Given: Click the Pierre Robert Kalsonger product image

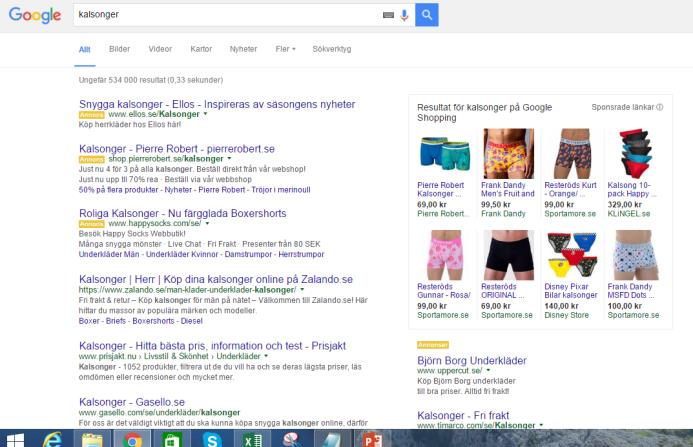Looking at the screenshot, I should pyautogui.click(x=444, y=153).
